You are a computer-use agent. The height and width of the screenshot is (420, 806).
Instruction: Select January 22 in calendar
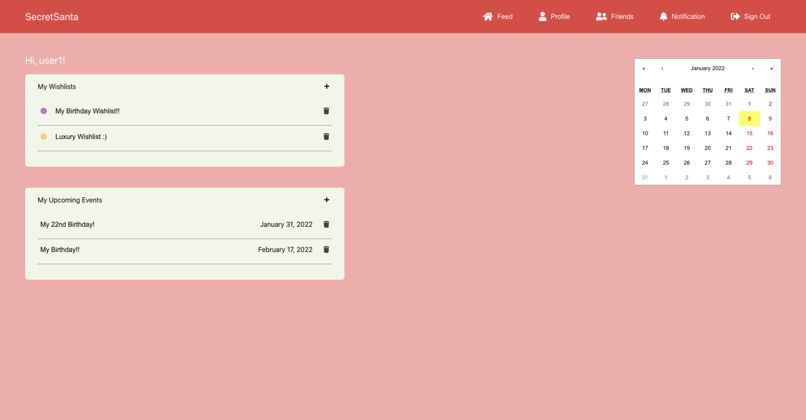(x=749, y=148)
